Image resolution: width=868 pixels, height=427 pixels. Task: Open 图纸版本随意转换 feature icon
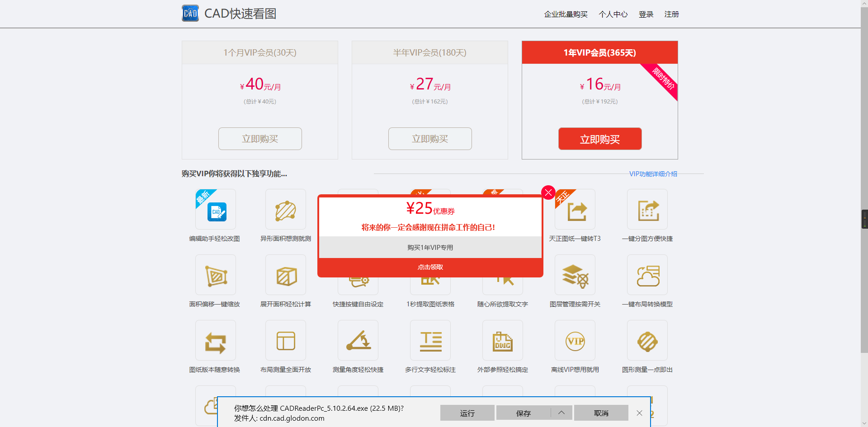point(216,340)
